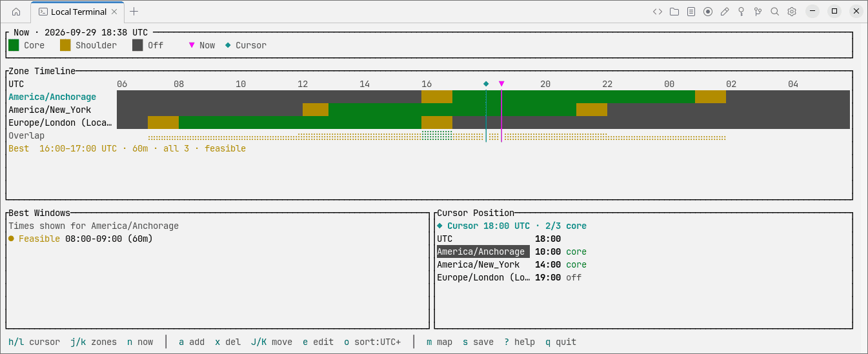Open the key manager icon
This screenshot has height=354, width=868.
pyautogui.click(x=742, y=12)
